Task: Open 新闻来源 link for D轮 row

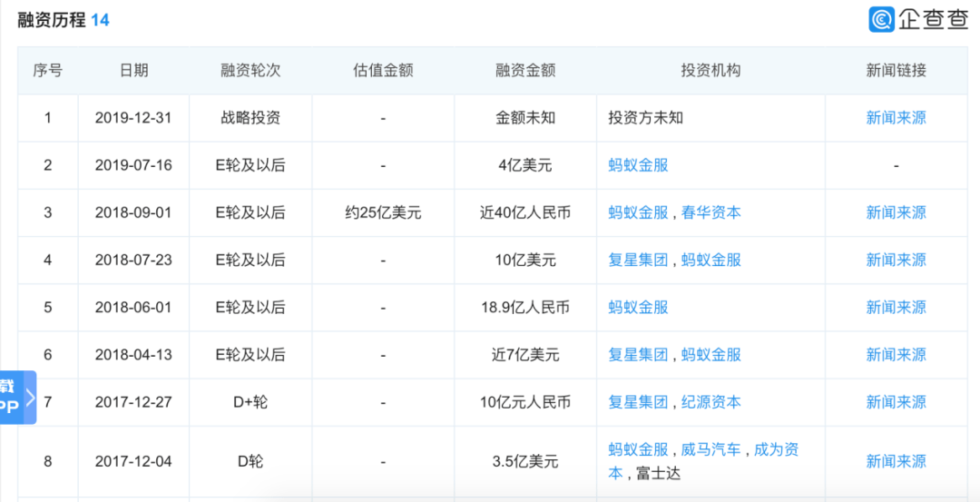Action: tap(896, 461)
